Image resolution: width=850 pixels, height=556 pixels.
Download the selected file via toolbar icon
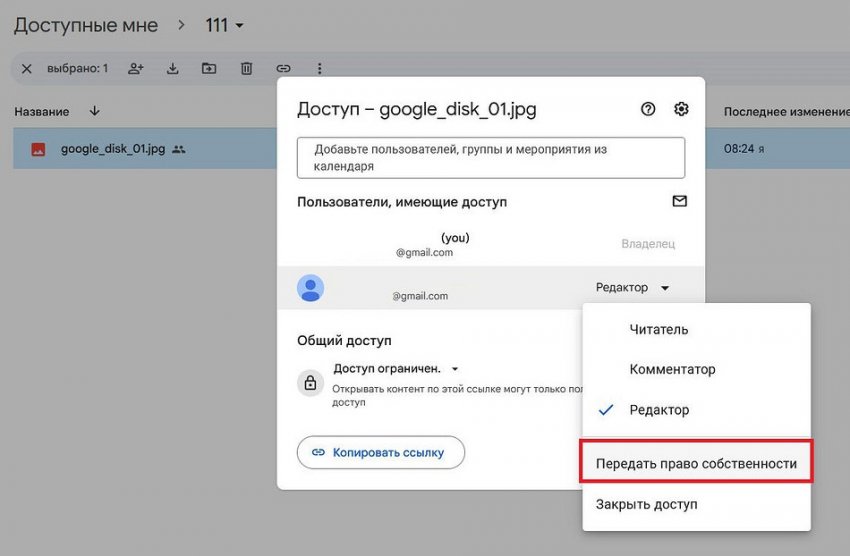point(172,69)
